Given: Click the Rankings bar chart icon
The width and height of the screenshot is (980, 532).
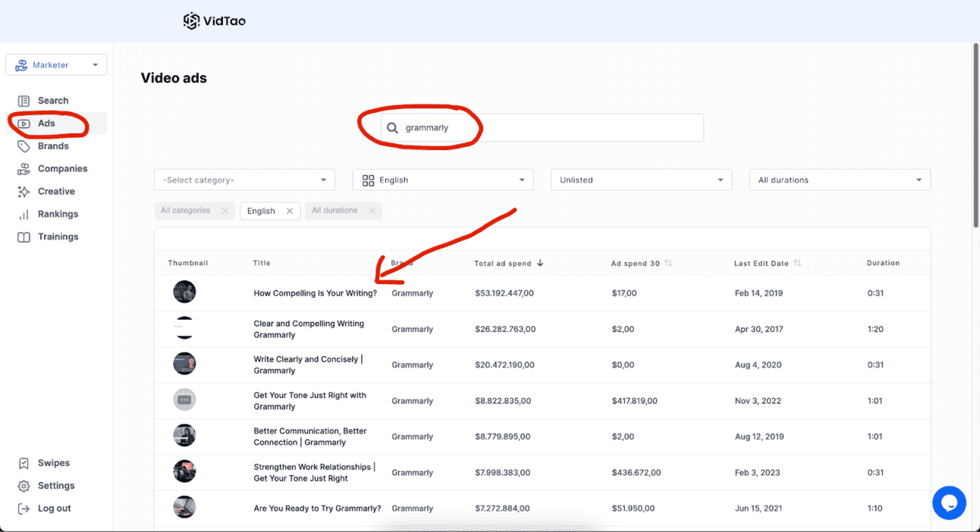Looking at the screenshot, I should 24,214.
